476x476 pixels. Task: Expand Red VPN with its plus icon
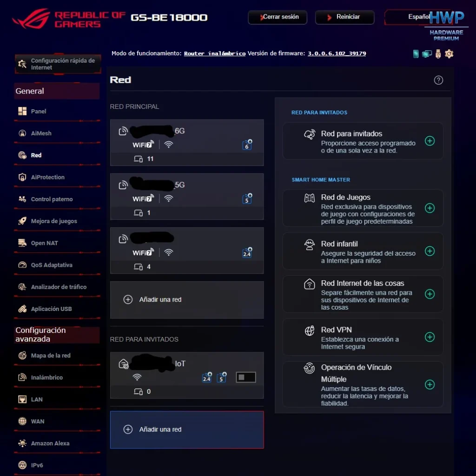430,337
